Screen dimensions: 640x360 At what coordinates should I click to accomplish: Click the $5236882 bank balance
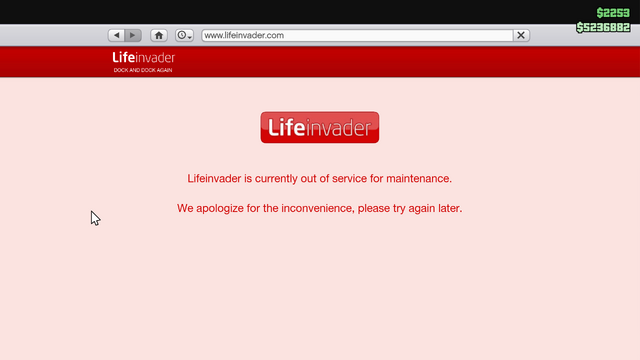pos(603,27)
